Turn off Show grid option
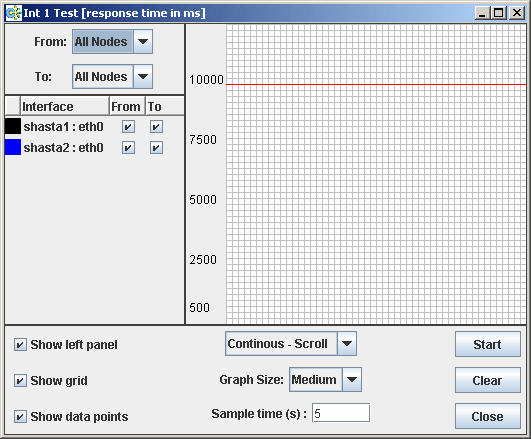The height and width of the screenshot is (439, 531). (20, 381)
